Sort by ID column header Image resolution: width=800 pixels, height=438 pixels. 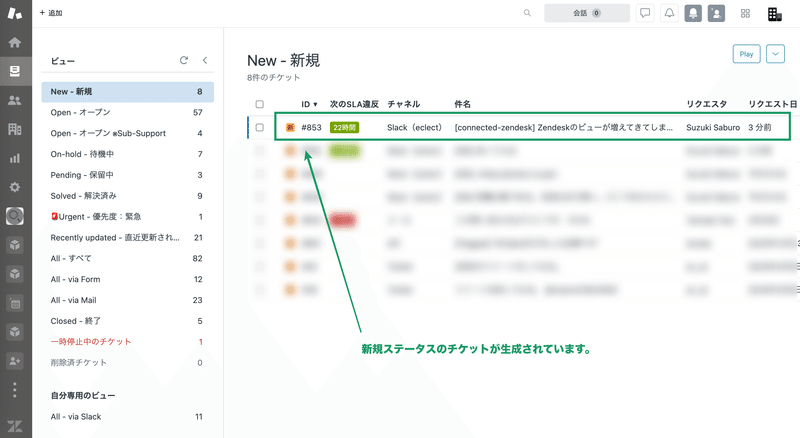click(309, 104)
